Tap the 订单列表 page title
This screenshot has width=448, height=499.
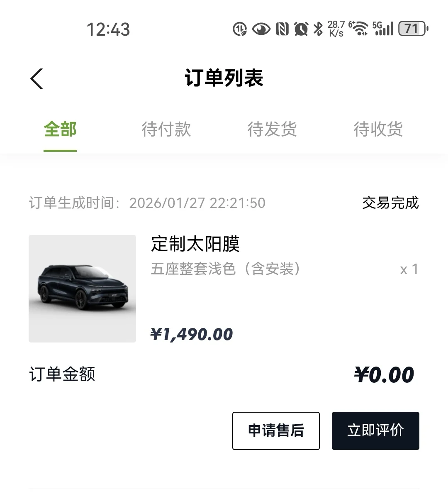pos(224,78)
